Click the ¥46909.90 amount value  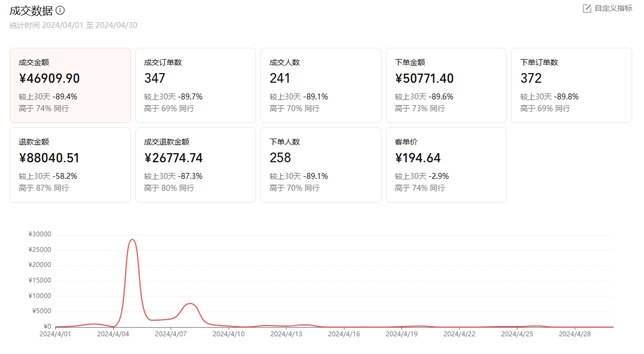[x=49, y=78]
